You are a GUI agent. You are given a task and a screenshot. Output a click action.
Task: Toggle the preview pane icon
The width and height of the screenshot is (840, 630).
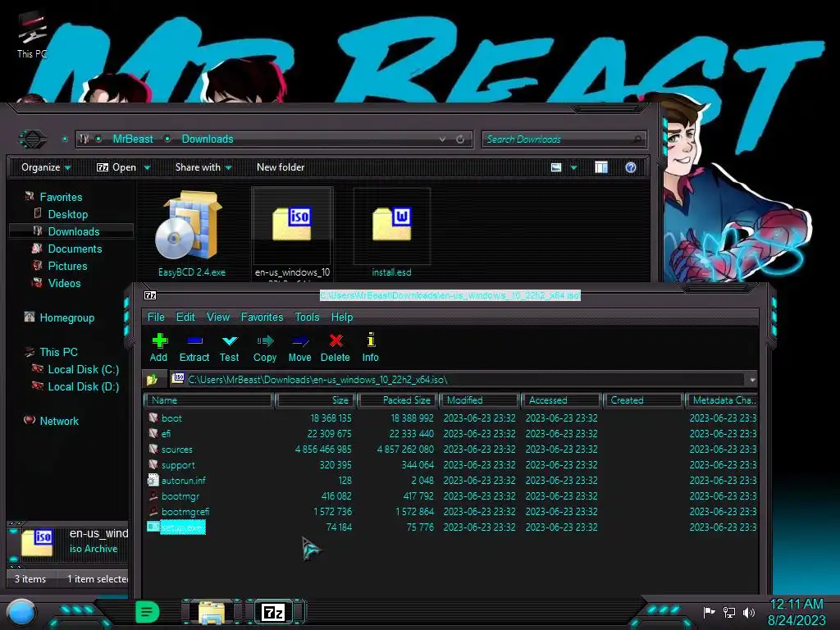pos(601,167)
